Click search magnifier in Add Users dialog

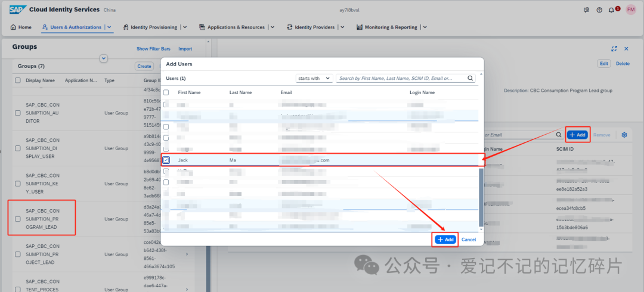click(470, 78)
